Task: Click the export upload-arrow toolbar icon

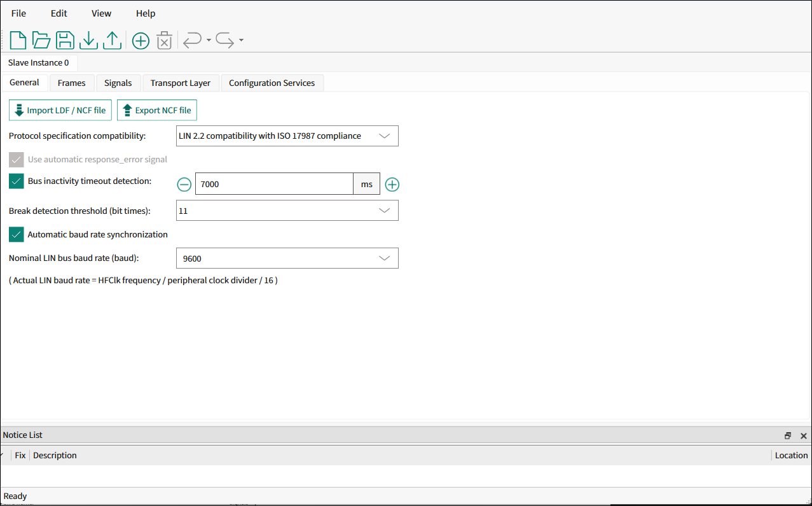Action: 112,40
